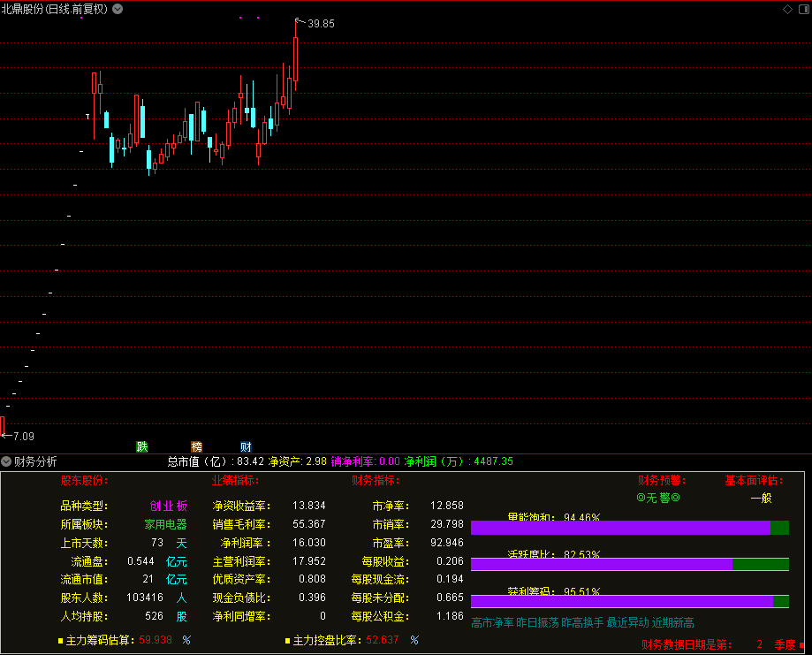This screenshot has height=655, width=812.
Task: Click the 39.85 high price label
Action: (x=321, y=24)
